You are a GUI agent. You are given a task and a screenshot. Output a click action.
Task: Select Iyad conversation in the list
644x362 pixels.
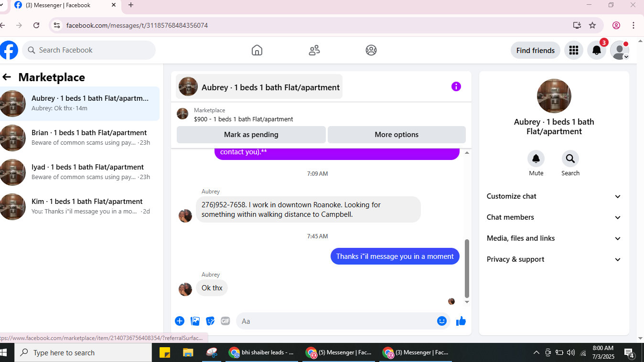pos(80,172)
